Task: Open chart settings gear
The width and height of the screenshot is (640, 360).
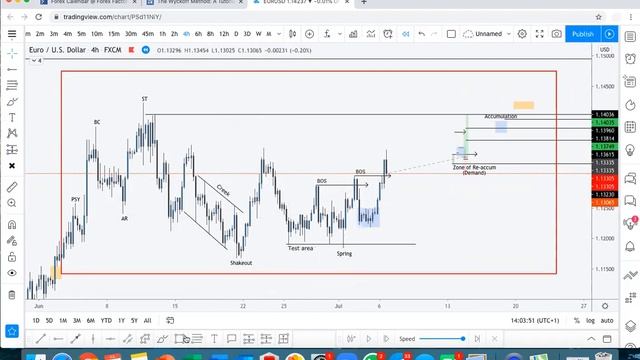Action: [522, 34]
